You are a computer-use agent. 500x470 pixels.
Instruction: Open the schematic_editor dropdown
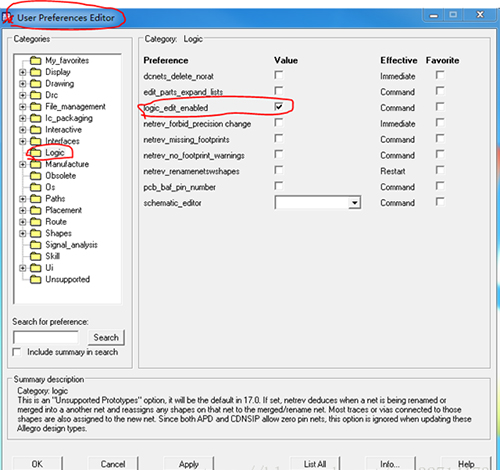click(x=355, y=203)
